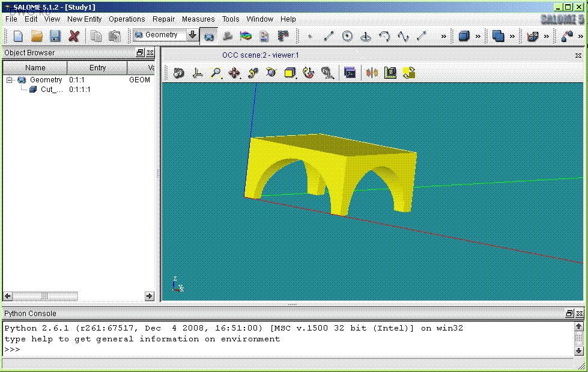Open the Build Edge tool
The width and height of the screenshot is (588, 372).
click(x=567, y=36)
